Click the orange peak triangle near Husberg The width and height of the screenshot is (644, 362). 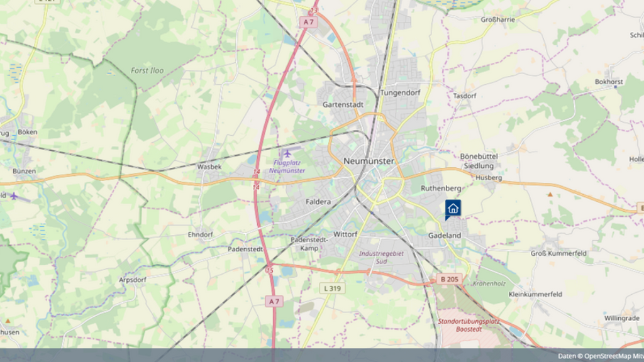[x=550, y=195]
